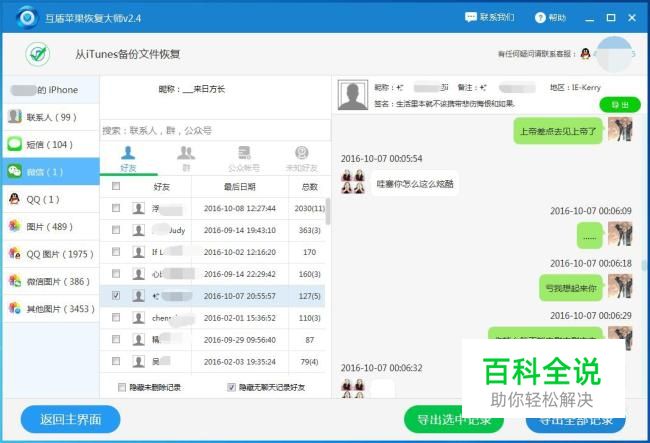
Task: Open 微信图片 (386) category
Action: point(51,281)
